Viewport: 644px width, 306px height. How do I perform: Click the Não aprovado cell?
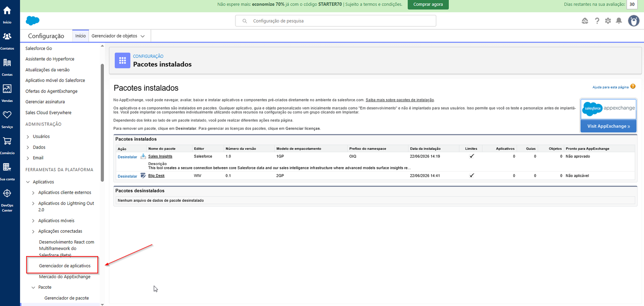pos(578,156)
